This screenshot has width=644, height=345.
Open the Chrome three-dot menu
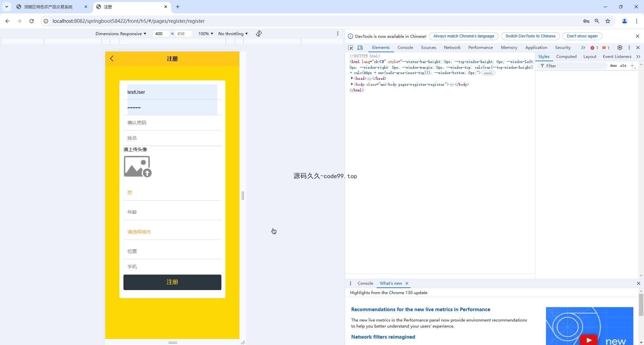pyautogui.click(x=636, y=21)
